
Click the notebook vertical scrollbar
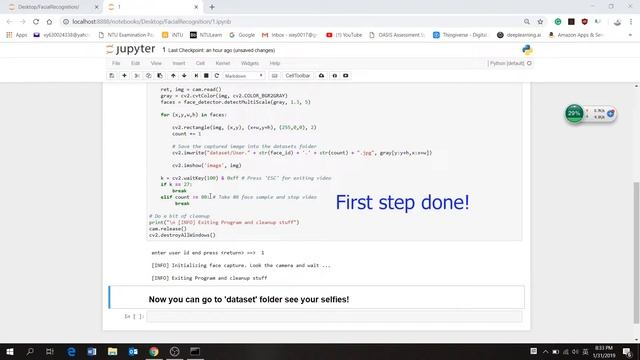636,253
